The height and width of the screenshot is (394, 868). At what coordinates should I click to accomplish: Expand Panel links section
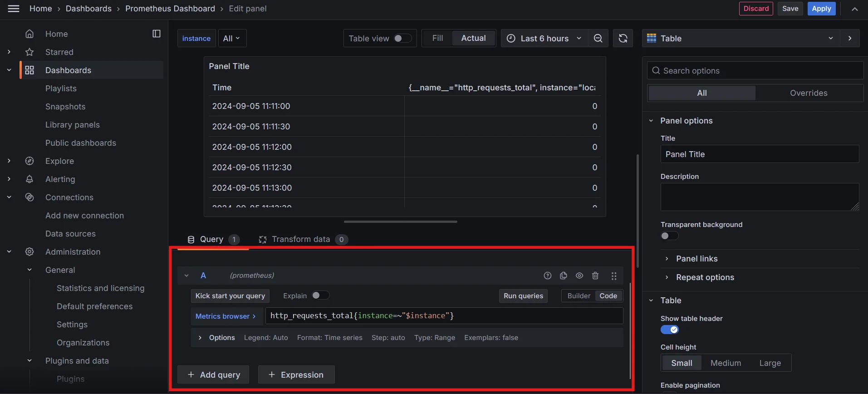(x=667, y=259)
